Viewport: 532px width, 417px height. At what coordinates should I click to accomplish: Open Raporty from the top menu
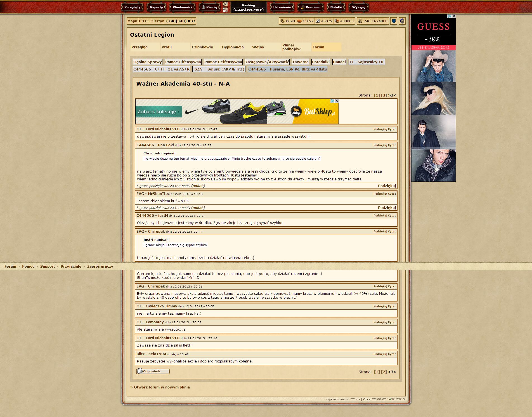[x=156, y=7]
